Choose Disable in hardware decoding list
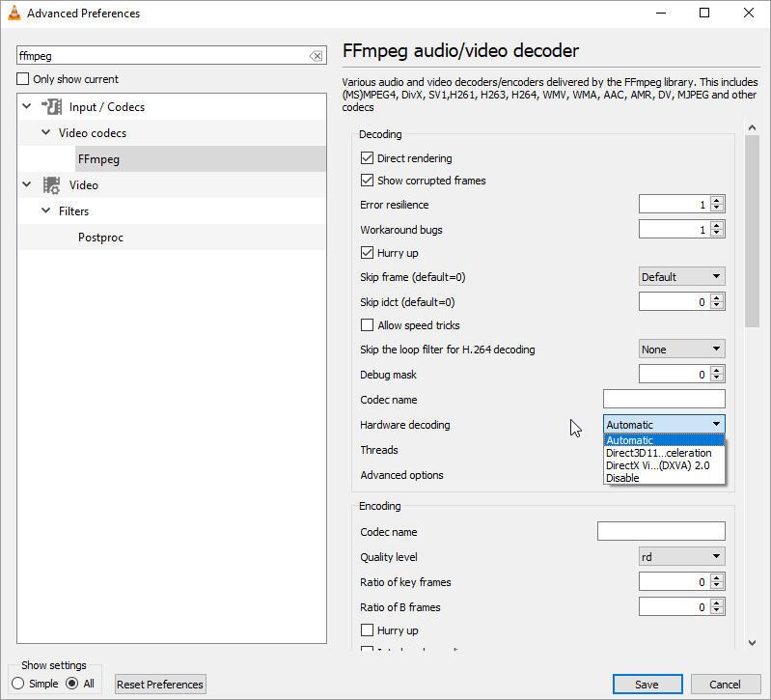Image resolution: width=771 pixels, height=700 pixels. point(664,478)
